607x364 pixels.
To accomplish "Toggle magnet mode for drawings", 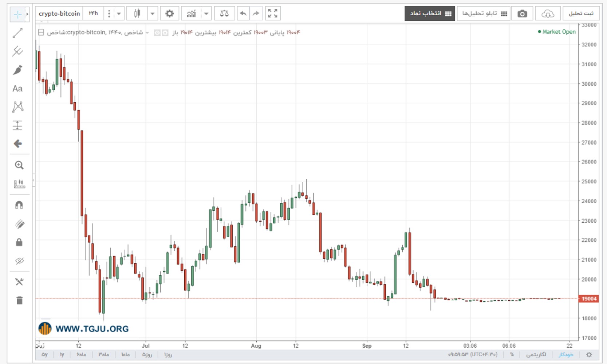I will point(19,205).
